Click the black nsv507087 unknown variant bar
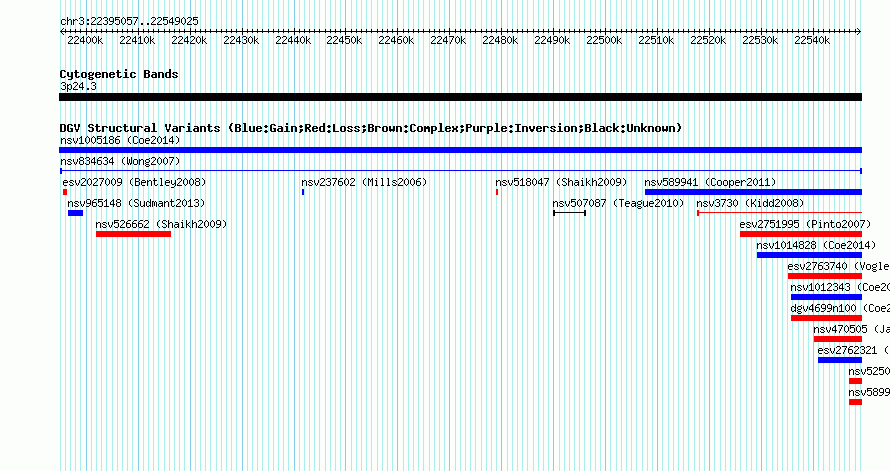The image size is (890, 471). click(x=569, y=213)
